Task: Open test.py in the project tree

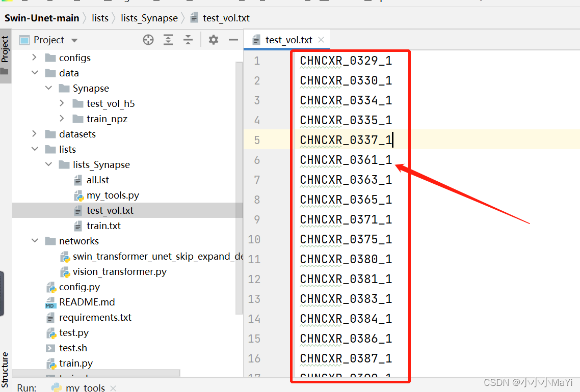Action: 73,333
